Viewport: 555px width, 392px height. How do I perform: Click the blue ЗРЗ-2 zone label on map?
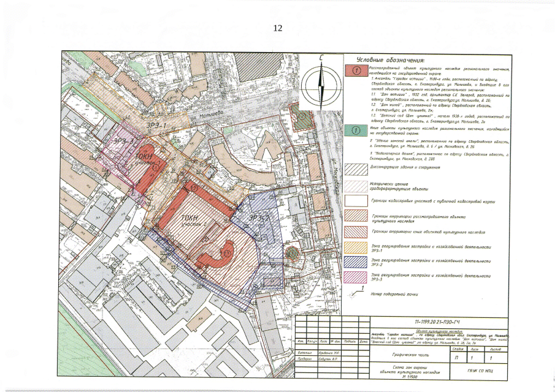coord(260,218)
